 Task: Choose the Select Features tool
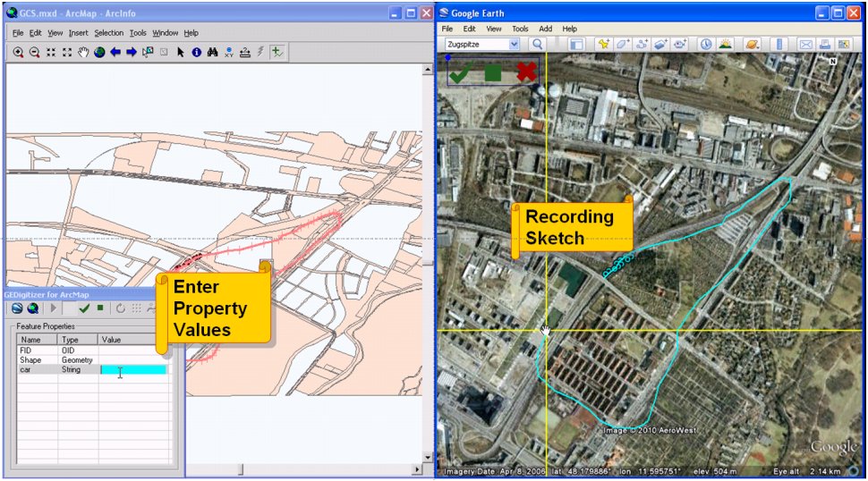coord(148,52)
